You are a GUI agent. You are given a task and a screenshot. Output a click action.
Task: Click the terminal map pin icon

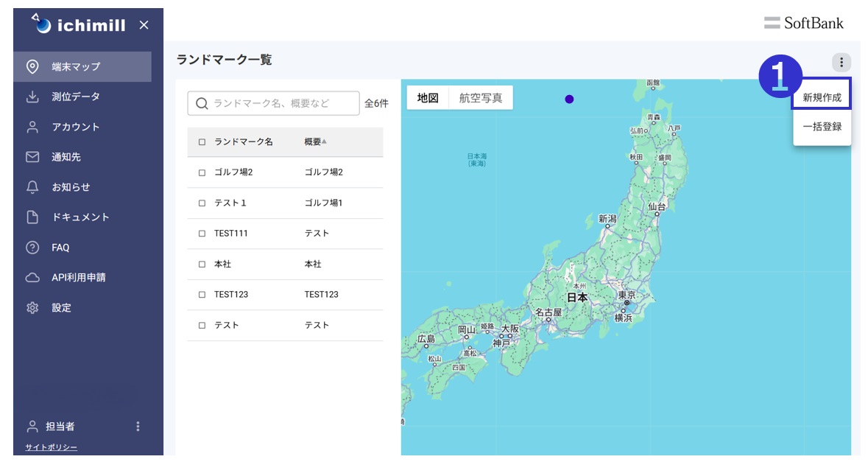coord(32,66)
